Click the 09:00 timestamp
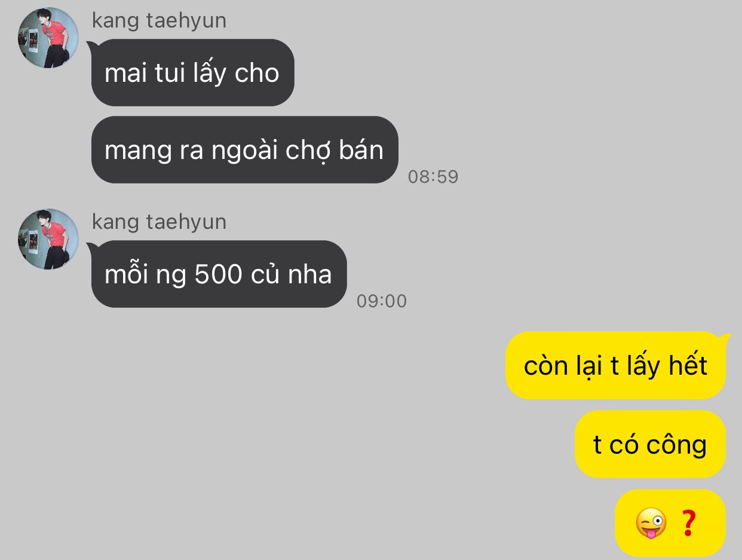742x560 pixels. click(x=382, y=301)
